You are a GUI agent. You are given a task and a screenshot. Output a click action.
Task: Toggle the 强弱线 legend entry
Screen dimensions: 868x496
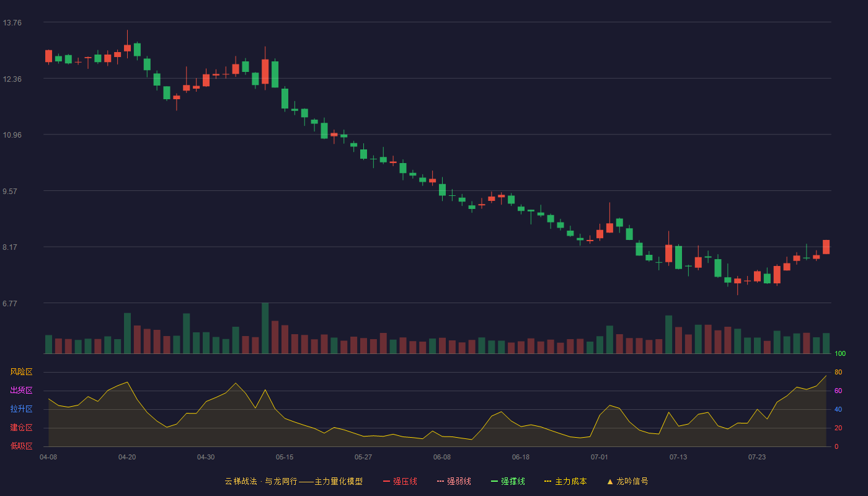[x=454, y=481]
